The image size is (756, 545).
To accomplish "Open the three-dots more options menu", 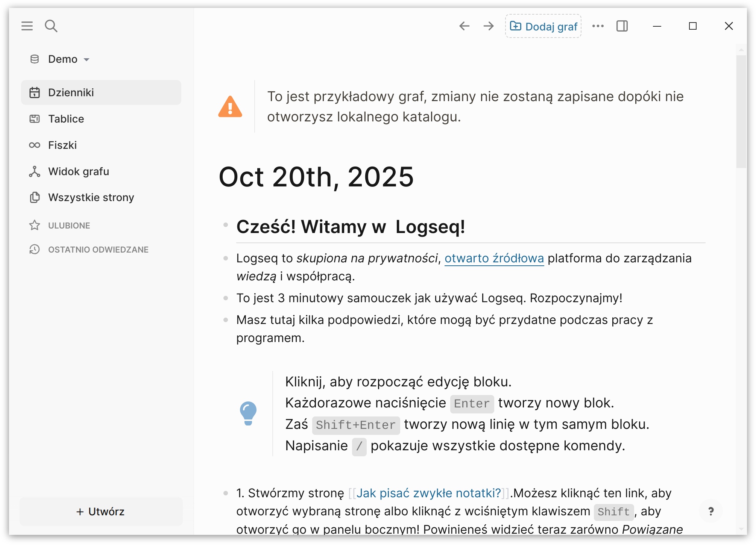I will 598,26.
